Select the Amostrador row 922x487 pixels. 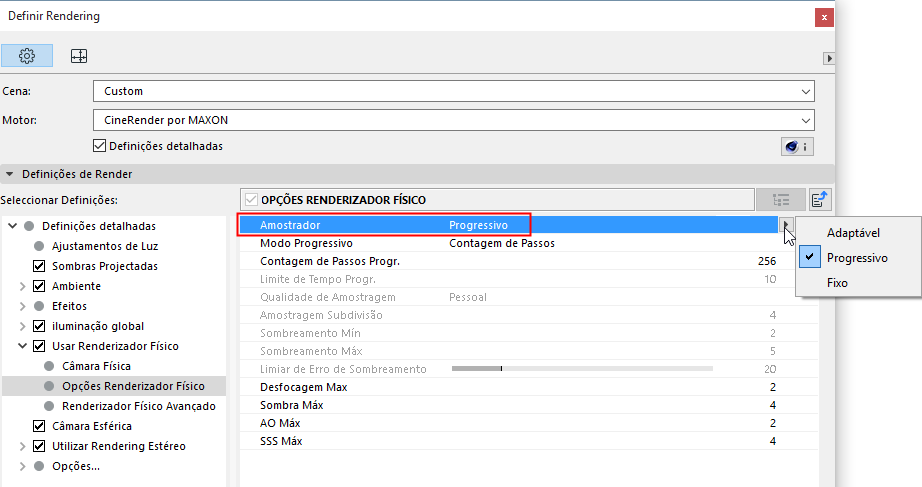509,225
